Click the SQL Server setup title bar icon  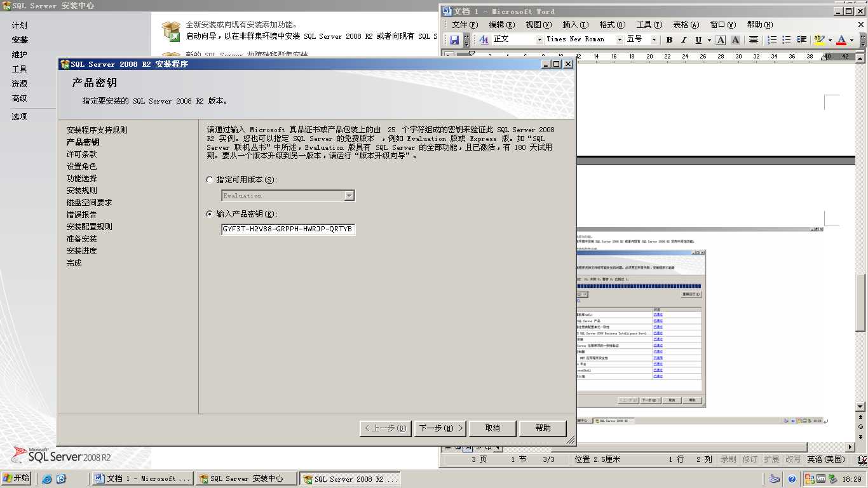click(64, 64)
